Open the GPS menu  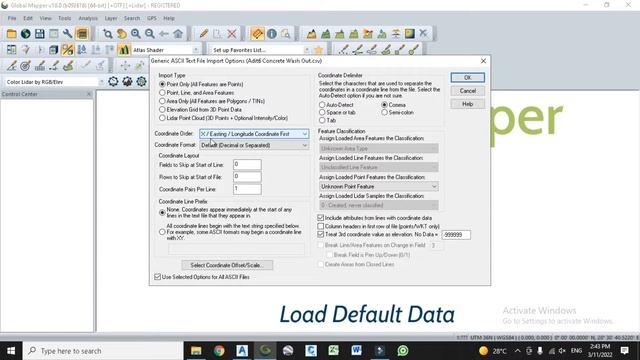152,18
